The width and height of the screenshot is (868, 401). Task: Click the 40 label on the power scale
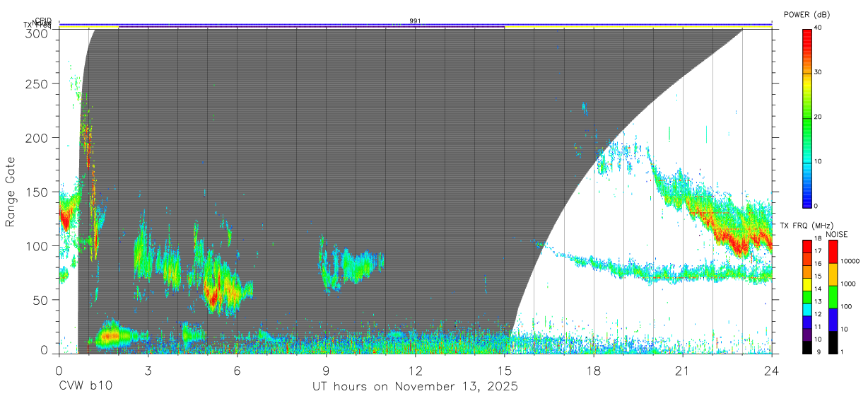819,28
